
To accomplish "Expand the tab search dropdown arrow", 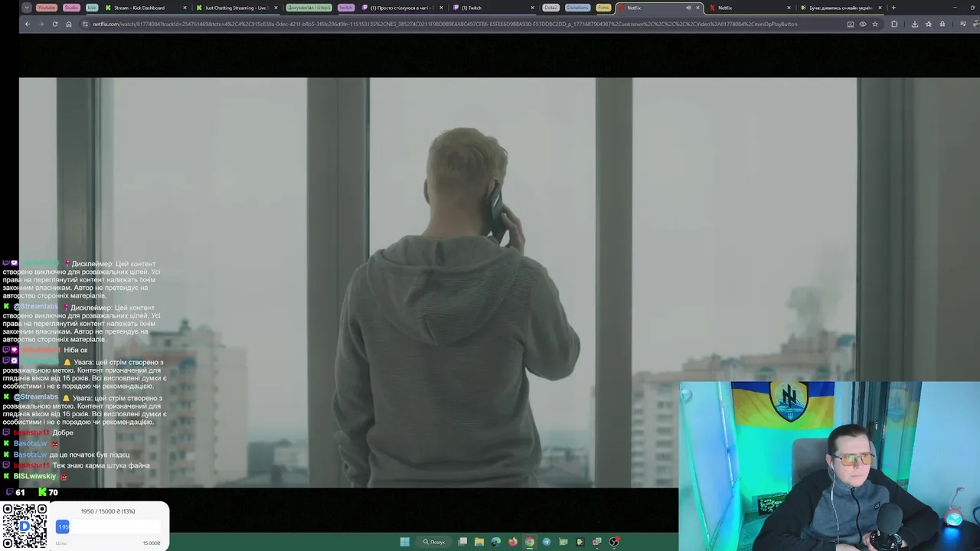I will tap(27, 8).
